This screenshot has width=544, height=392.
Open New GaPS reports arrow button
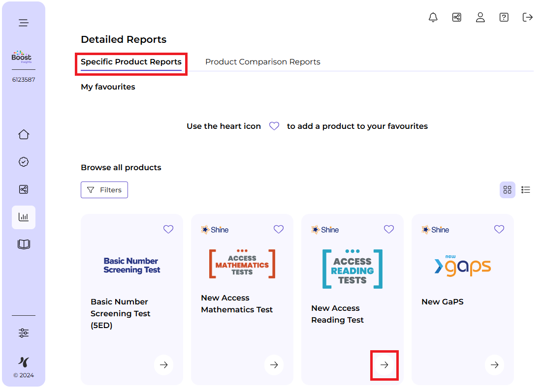point(495,365)
